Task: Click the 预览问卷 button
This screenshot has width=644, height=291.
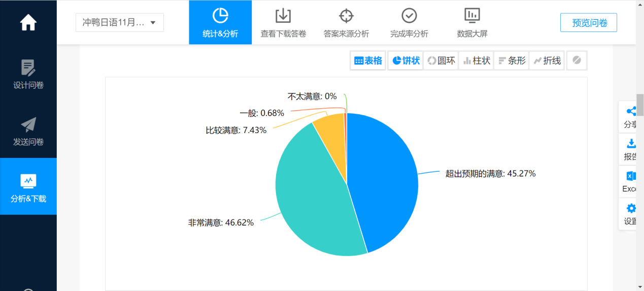Action: [589, 23]
